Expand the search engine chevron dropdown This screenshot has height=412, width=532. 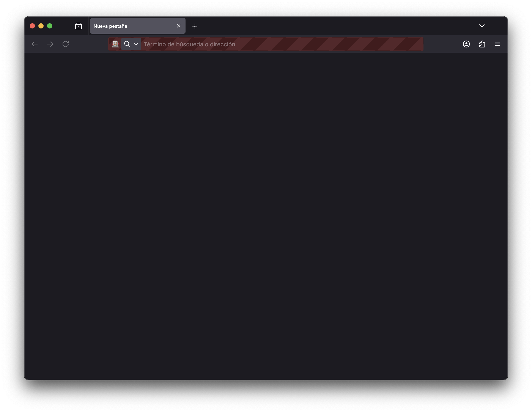pos(136,44)
